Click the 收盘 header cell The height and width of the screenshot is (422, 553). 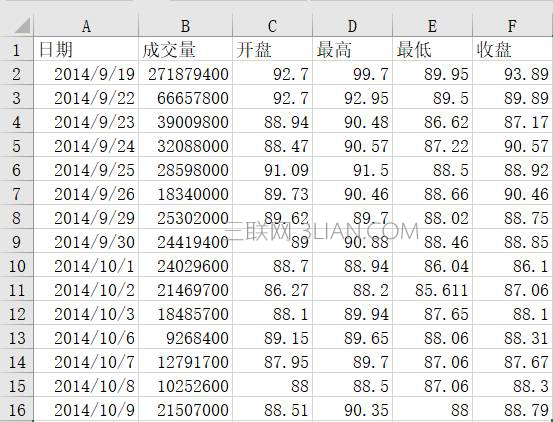coord(512,49)
